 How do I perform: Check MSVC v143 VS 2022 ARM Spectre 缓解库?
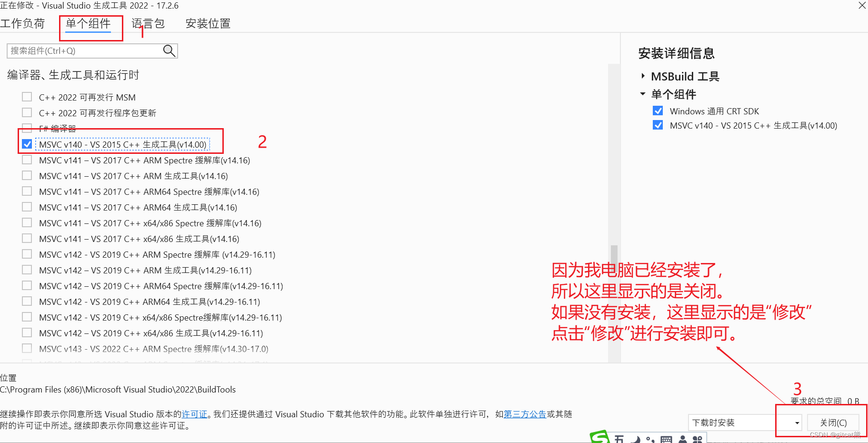click(27, 349)
